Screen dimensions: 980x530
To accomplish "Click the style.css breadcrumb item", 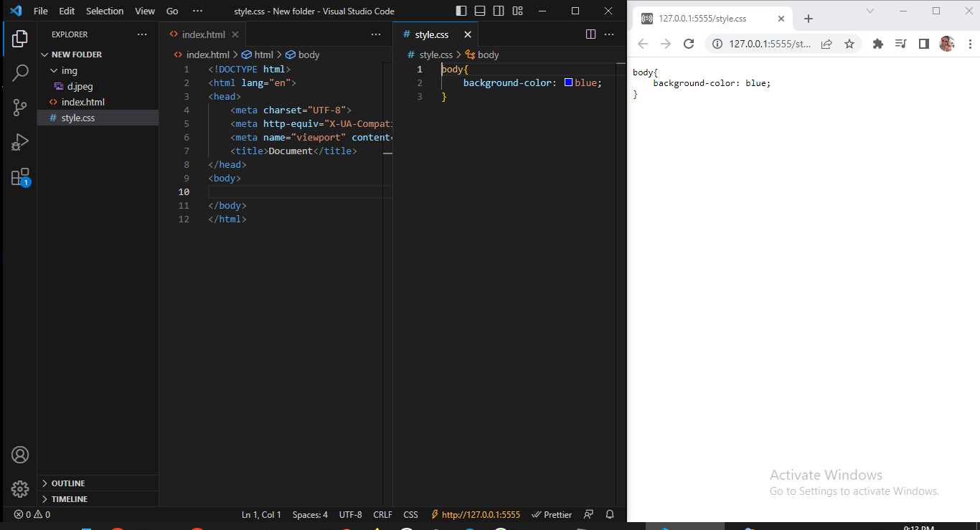I will (430, 55).
